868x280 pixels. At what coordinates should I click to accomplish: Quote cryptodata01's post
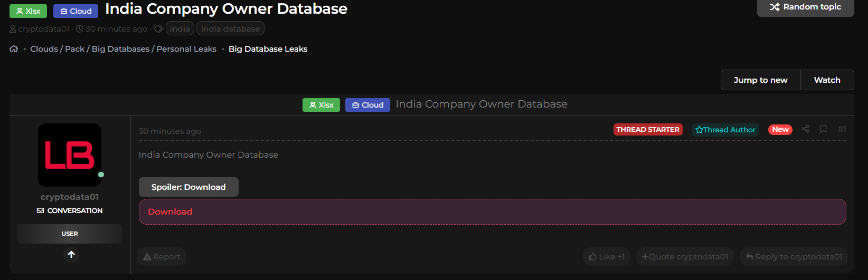pos(685,257)
